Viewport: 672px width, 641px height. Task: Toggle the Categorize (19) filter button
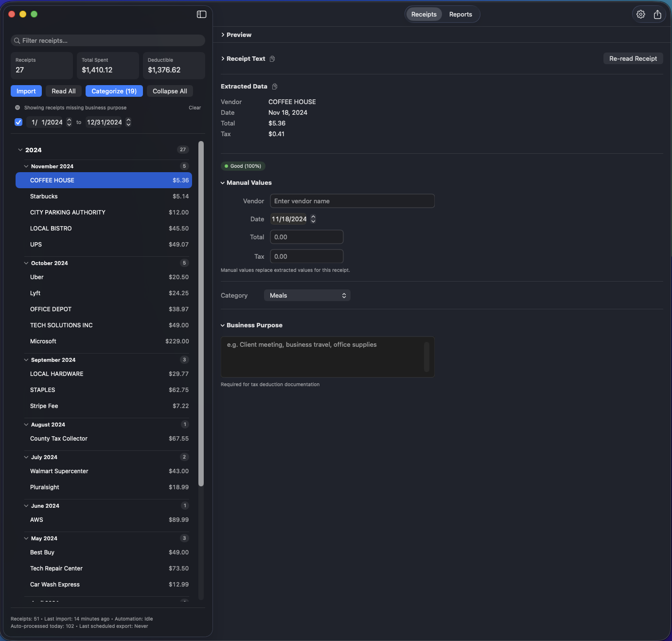pos(114,91)
